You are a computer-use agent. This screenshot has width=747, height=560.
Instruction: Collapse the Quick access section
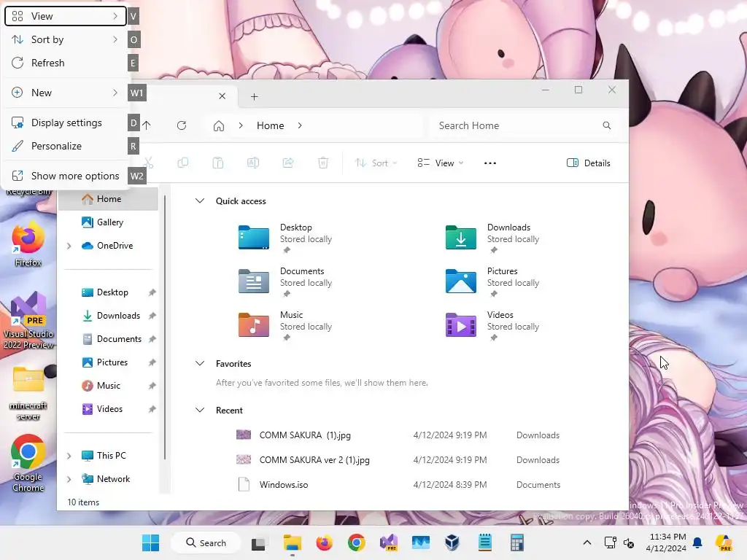click(x=200, y=201)
